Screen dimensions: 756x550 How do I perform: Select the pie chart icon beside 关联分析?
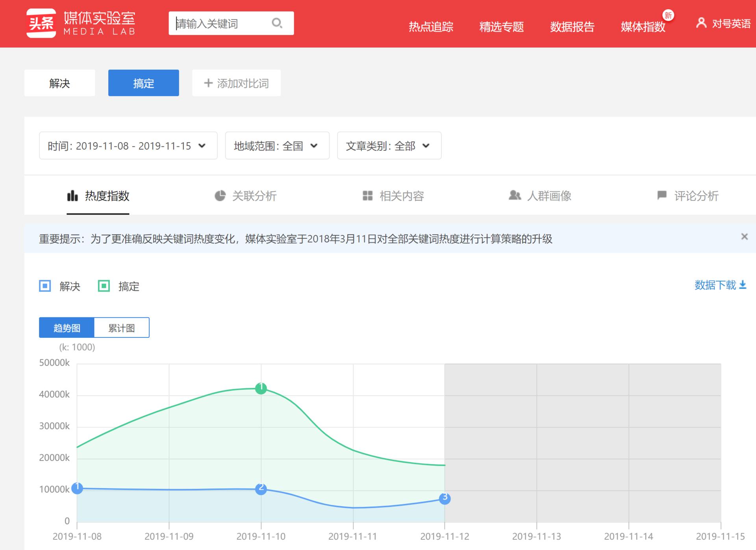220,196
